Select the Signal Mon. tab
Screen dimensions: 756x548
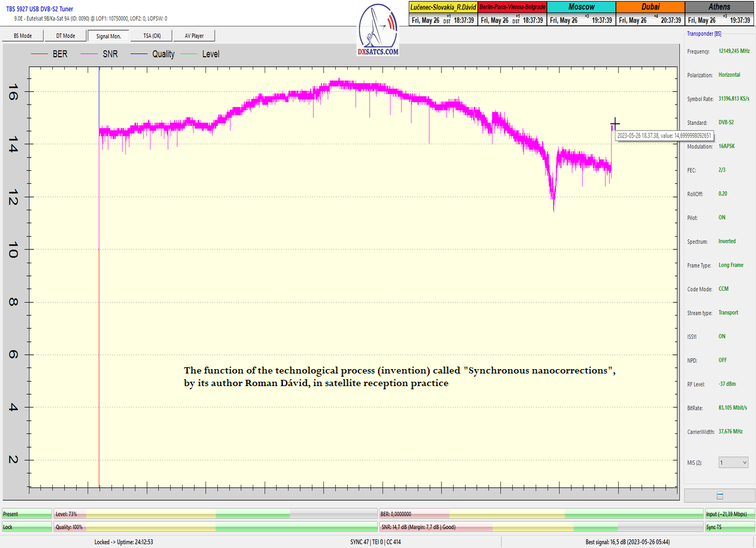coord(109,36)
